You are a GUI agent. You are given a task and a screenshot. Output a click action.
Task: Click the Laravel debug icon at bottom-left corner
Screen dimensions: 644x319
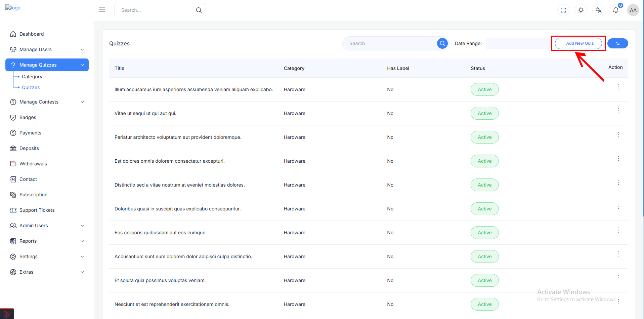point(7,314)
